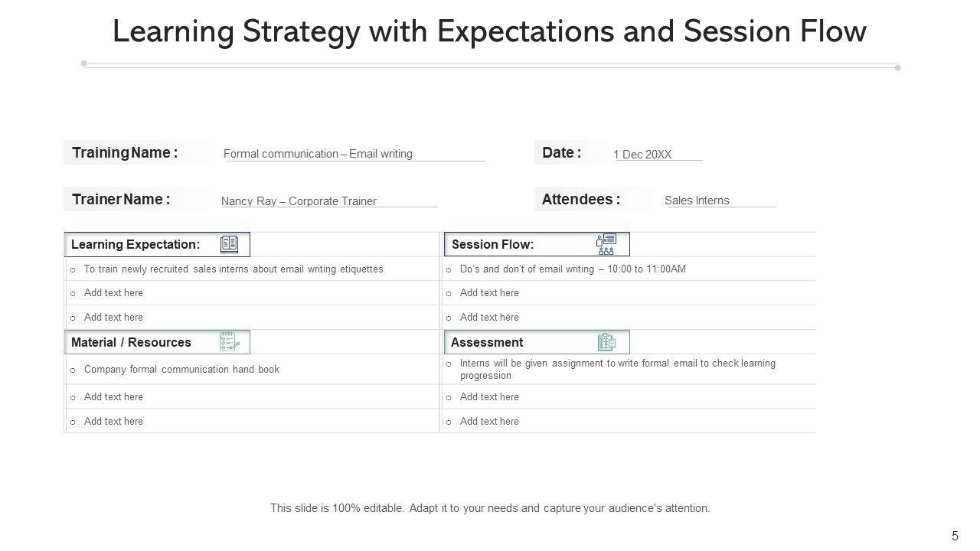This screenshot has width=980, height=551.
Task: Click the Do's and don't of email writing line
Action: tap(573, 269)
